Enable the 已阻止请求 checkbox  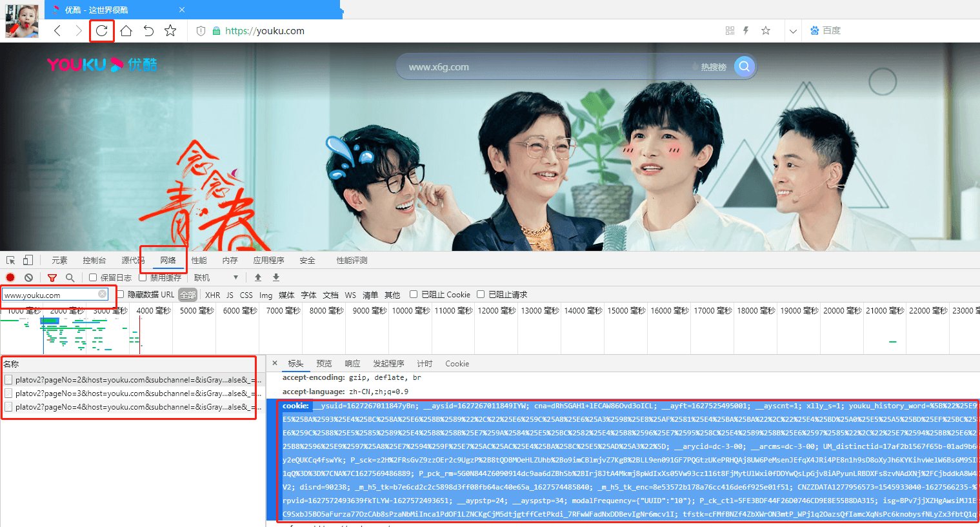pyautogui.click(x=481, y=294)
